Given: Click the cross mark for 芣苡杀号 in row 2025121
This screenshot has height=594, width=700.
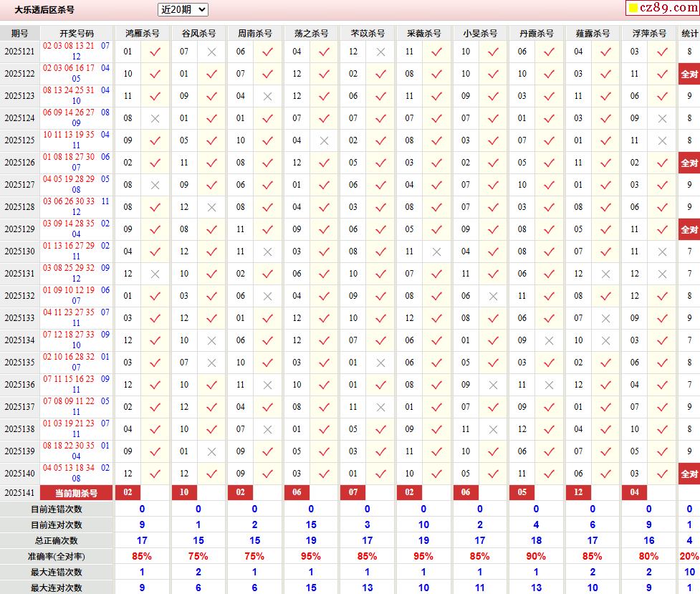Looking at the screenshot, I should click(380, 52).
